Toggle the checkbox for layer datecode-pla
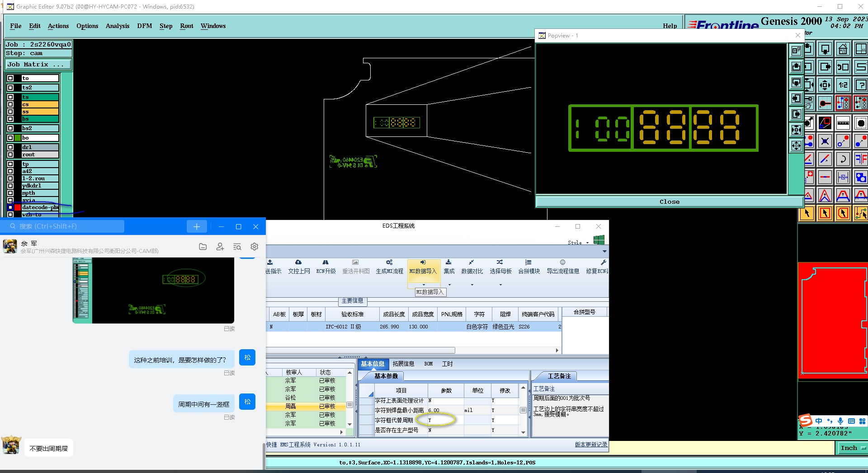 pos(10,207)
